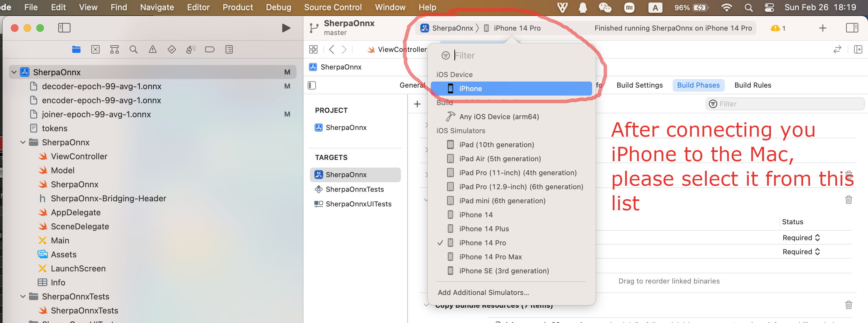This screenshot has height=323, width=868.
Task: Open Control Center in the menu bar
Action: (x=769, y=7)
